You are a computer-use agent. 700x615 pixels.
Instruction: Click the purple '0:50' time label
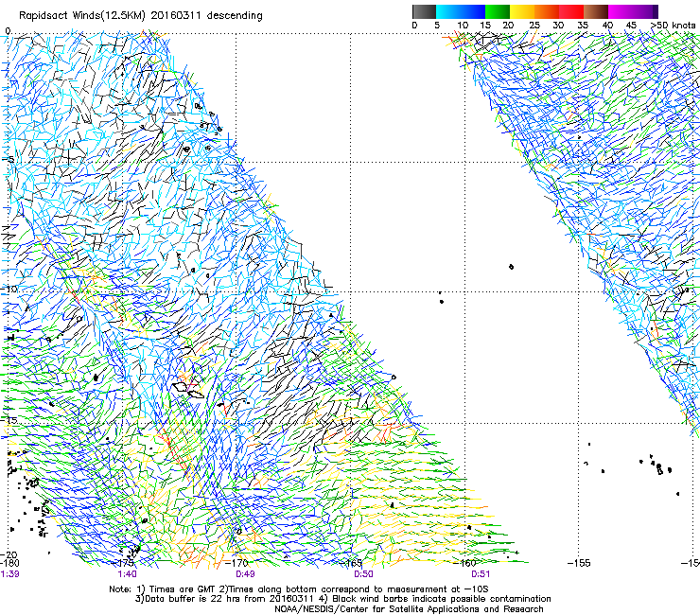pyautogui.click(x=363, y=574)
